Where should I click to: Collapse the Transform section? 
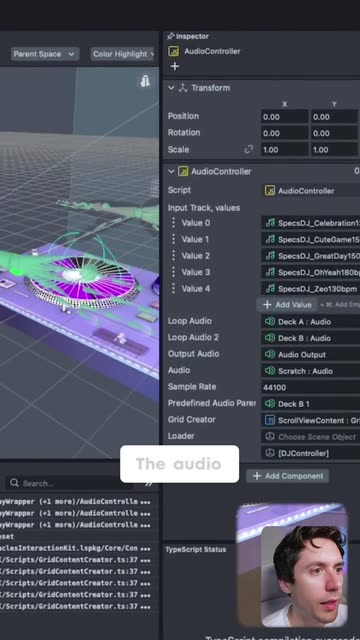coord(171,88)
